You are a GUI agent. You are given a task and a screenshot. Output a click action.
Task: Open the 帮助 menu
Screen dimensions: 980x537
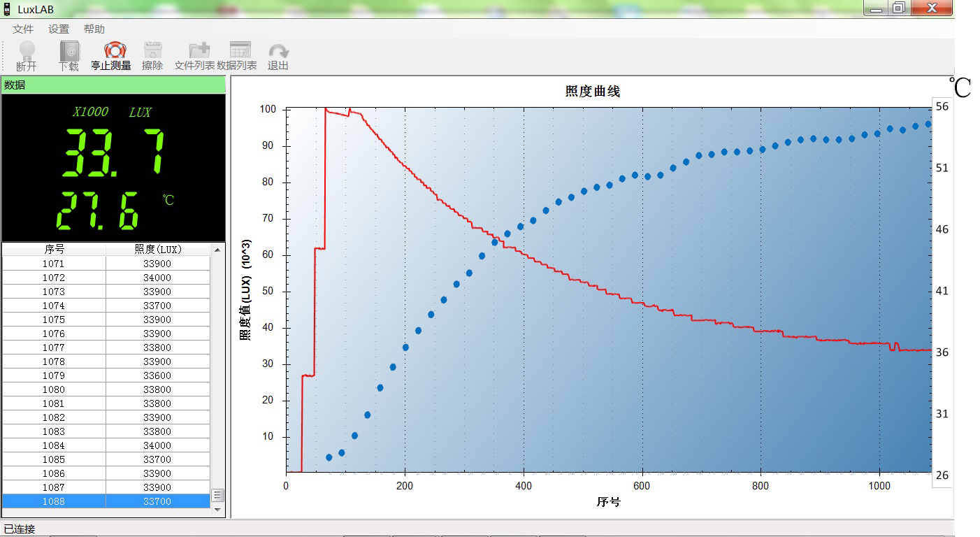pyautogui.click(x=94, y=29)
